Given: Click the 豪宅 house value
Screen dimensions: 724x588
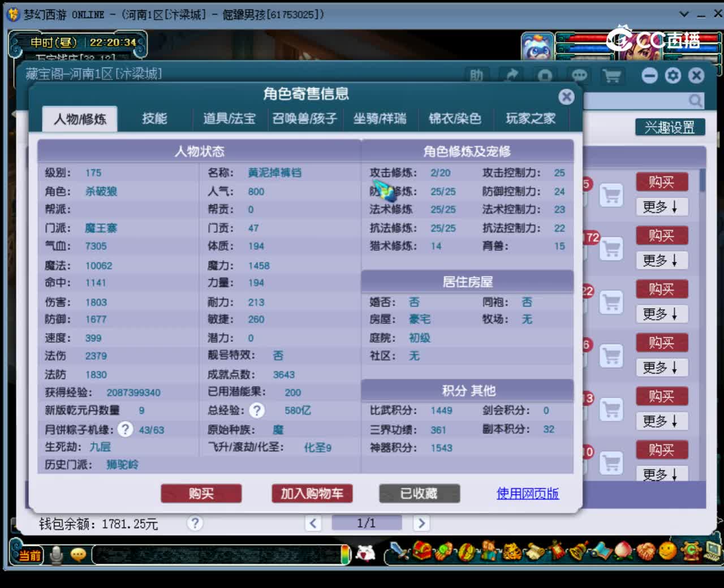Looking at the screenshot, I should 420,319.
